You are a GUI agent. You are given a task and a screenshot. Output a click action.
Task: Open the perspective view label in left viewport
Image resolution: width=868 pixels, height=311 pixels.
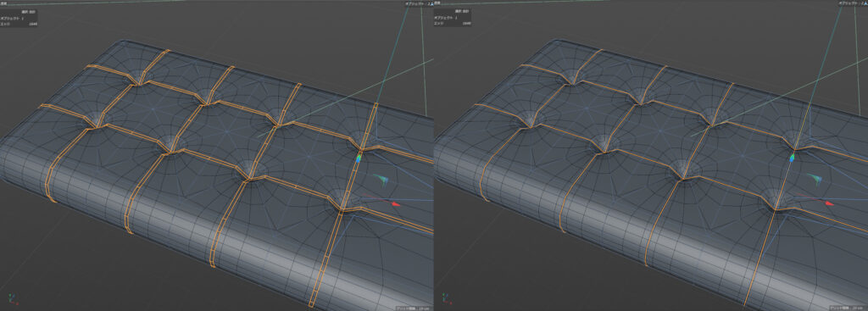click(x=3, y=3)
